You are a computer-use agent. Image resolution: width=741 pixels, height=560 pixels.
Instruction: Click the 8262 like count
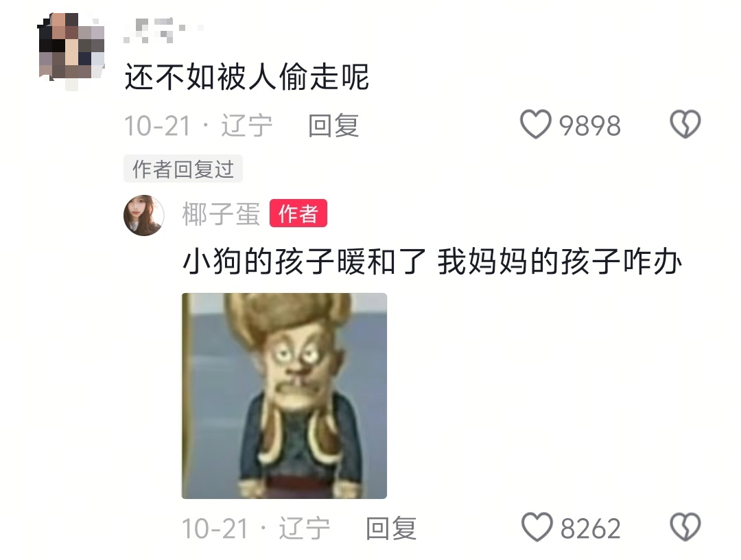[x=590, y=528]
